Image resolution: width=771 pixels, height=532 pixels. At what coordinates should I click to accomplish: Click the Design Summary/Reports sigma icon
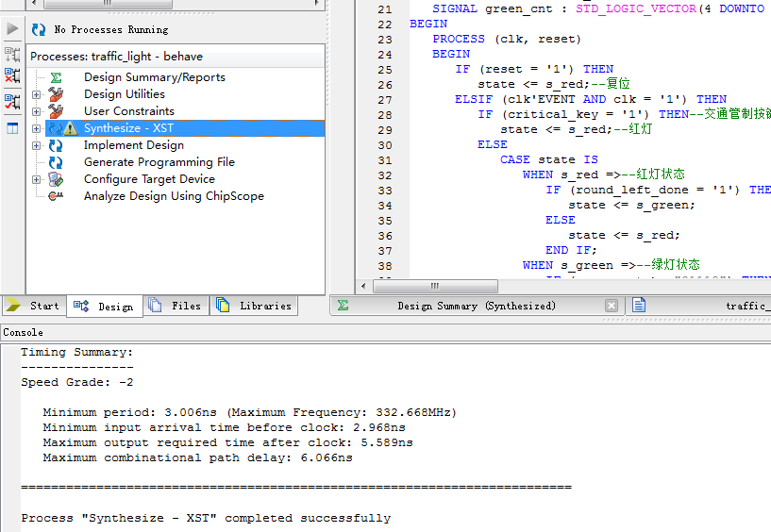(56, 77)
